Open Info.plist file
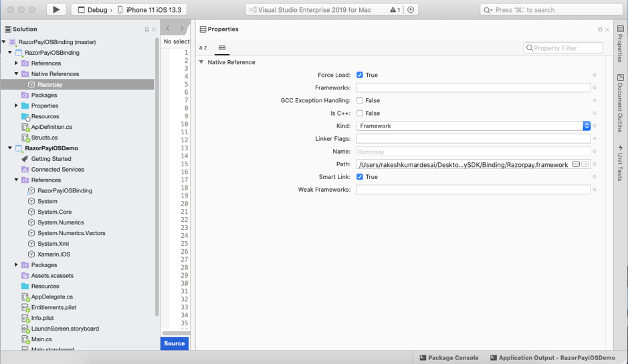The image size is (628, 364). (x=42, y=318)
